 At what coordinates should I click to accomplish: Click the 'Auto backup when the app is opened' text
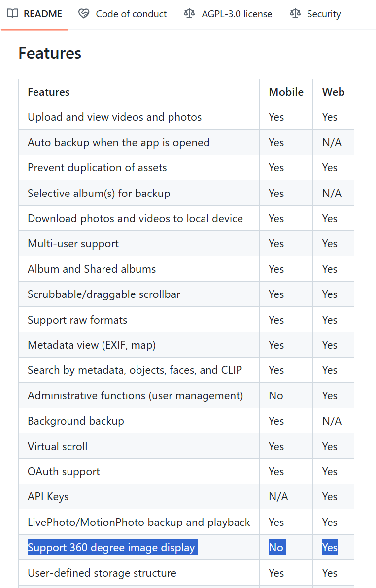click(118, 142)
